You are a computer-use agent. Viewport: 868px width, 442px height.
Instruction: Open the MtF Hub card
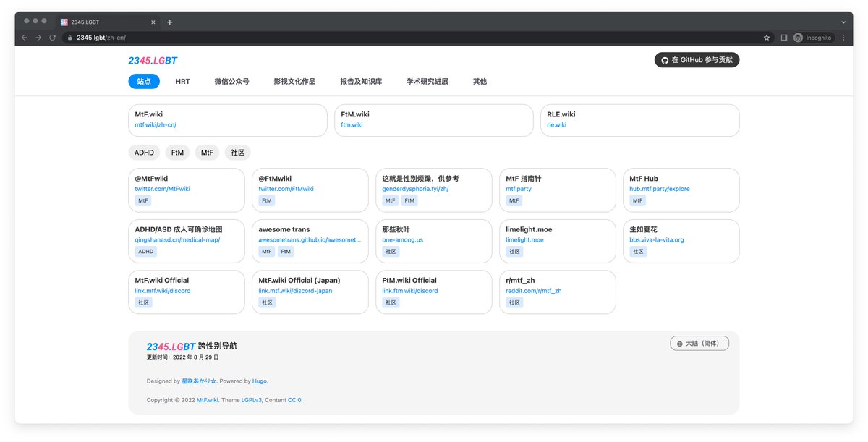(x=681, y=190)
